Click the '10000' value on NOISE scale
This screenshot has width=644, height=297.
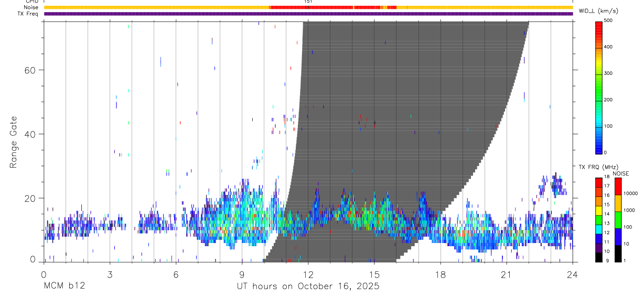pos(630,193)
